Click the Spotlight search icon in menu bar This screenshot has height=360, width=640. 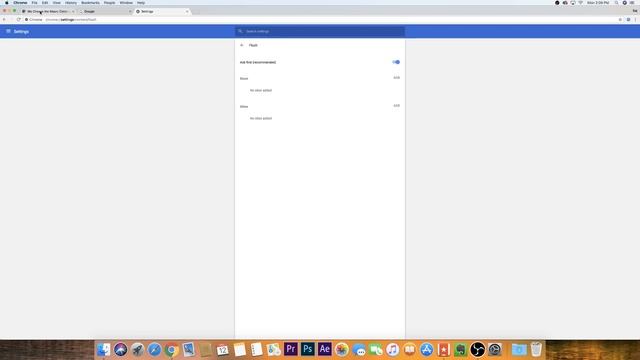[x=616, y=3]
